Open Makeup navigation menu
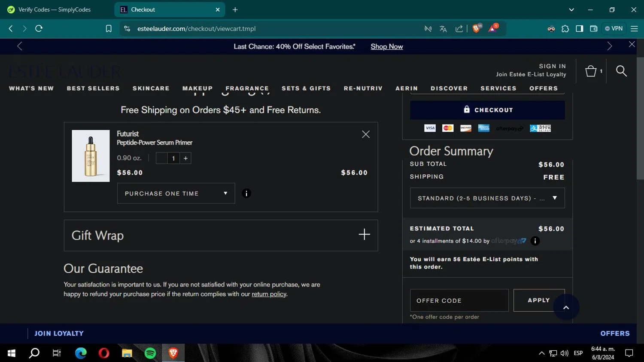Viewport: 644px width, 362px height. click(x=197, y=88)
